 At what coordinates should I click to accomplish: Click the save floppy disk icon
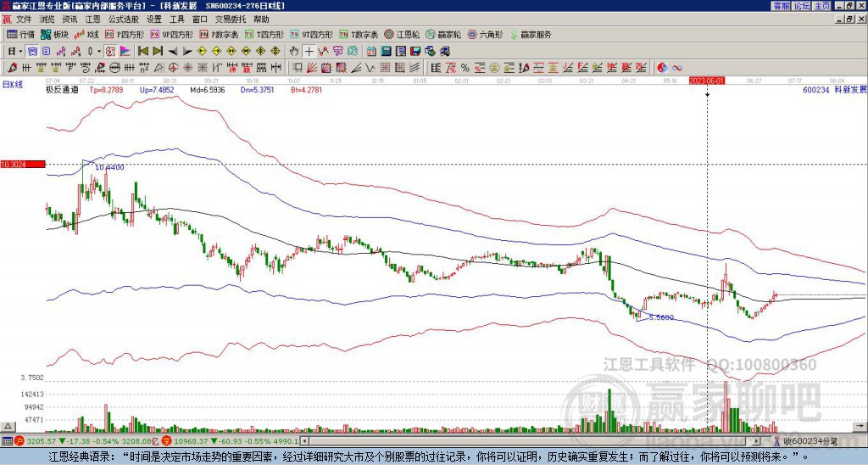tap(415, 52)
